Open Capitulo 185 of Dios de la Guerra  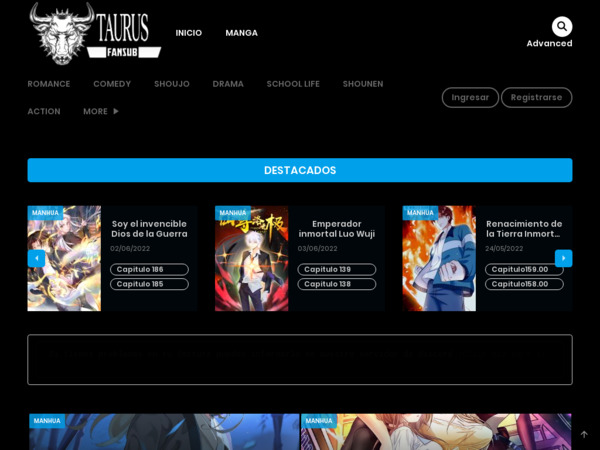click(x=149, y=284)
